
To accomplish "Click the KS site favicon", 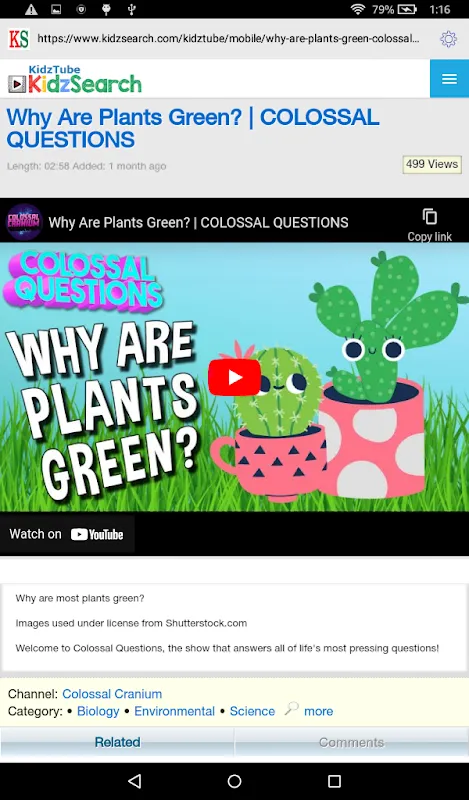I will (x=19, y=39).
